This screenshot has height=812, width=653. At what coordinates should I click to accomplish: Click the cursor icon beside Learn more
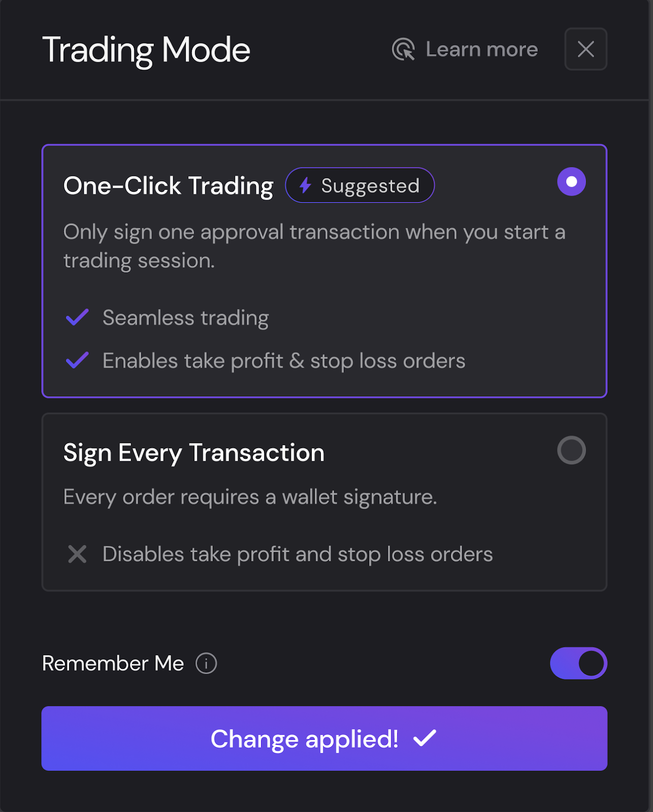tap(404, 50)
